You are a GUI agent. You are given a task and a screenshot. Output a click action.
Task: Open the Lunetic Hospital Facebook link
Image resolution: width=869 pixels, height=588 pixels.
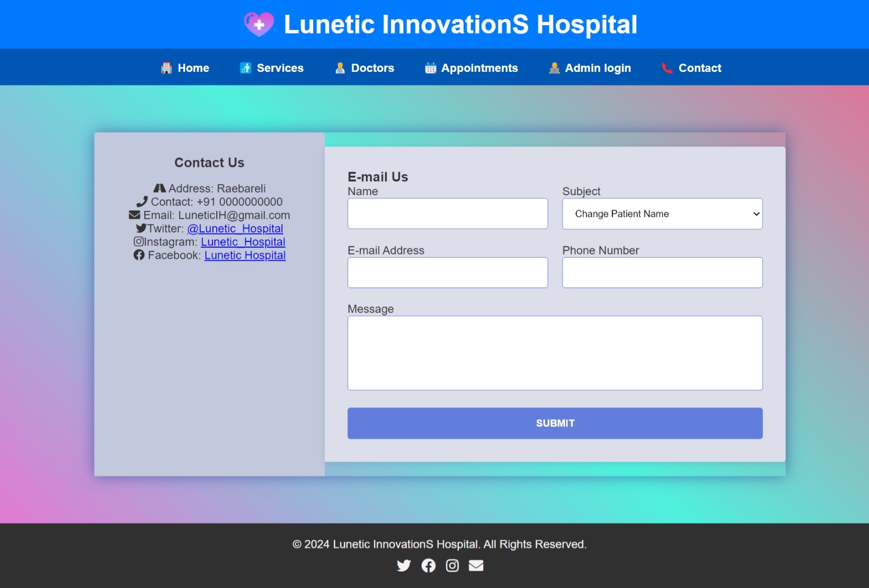click(245, 255)
